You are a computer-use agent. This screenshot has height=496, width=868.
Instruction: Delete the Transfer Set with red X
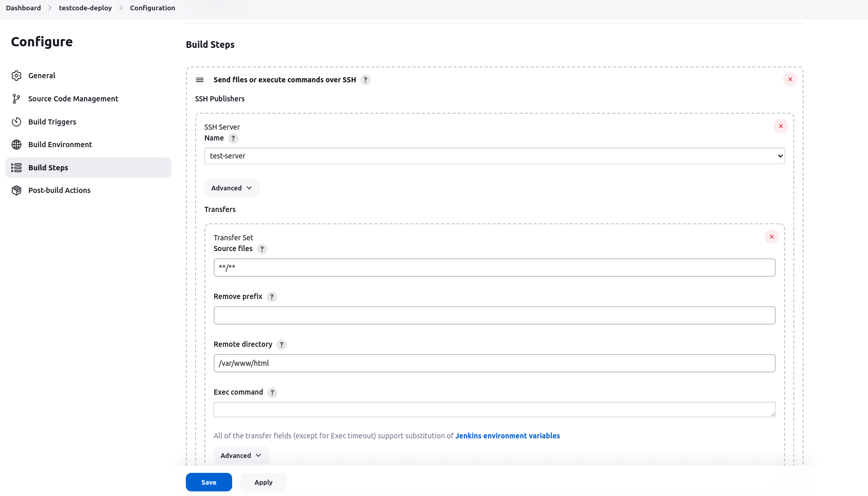click(771, 237)
